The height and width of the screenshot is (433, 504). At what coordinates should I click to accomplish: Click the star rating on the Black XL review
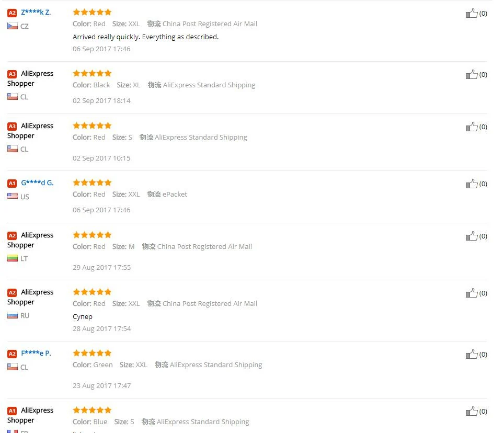92,73
